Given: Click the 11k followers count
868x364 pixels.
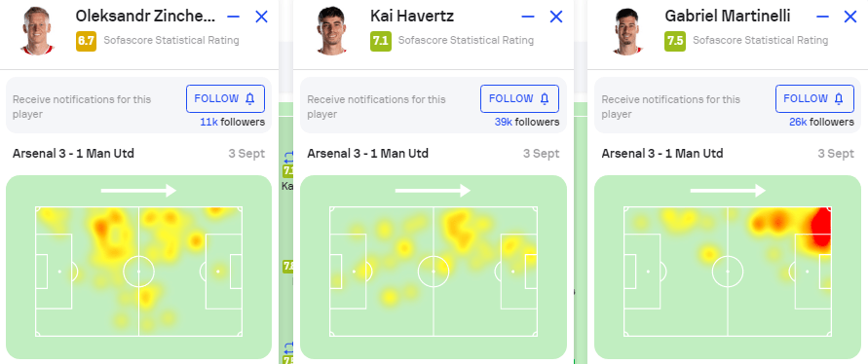Looking at the screenshot, I should point(233,122).
